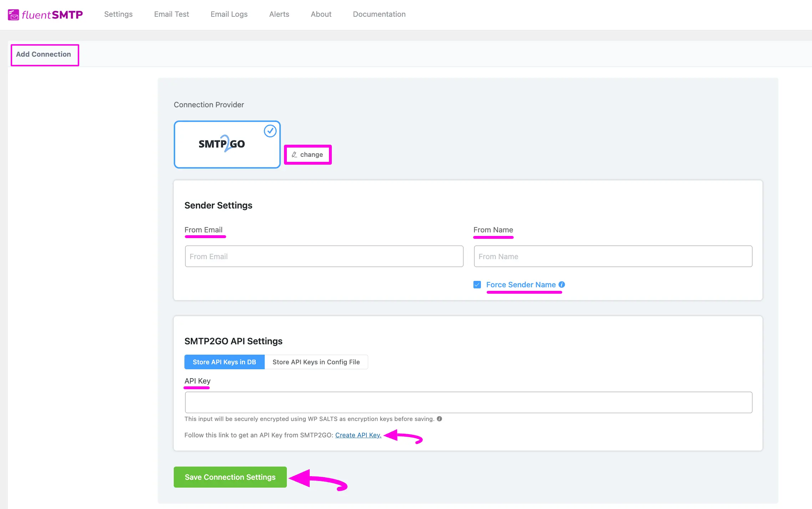Click the API Key label

pos(197,381)
